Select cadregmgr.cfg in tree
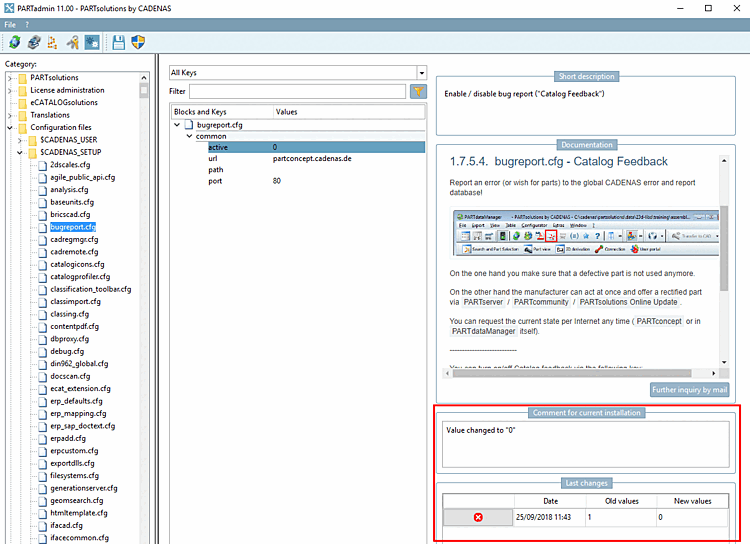The image size is (750, 544). [74, 239]
